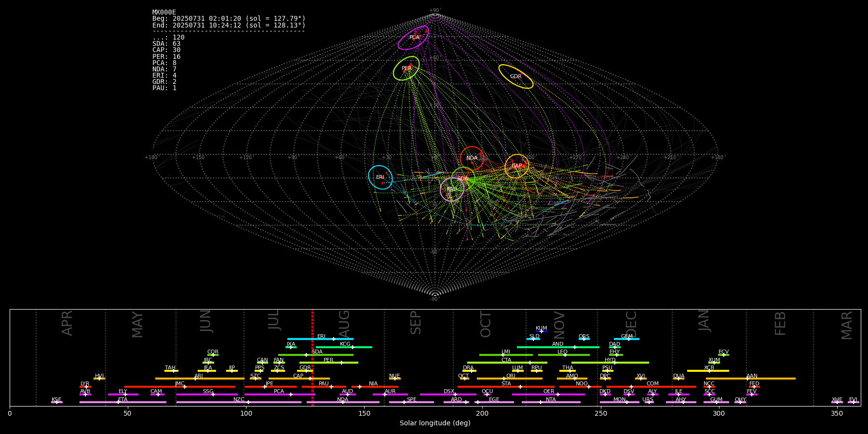Click the 'NDA: 7' legend entry
This screenshot has width=868, height=434.
pyautogui.click(x=164, y=69)
